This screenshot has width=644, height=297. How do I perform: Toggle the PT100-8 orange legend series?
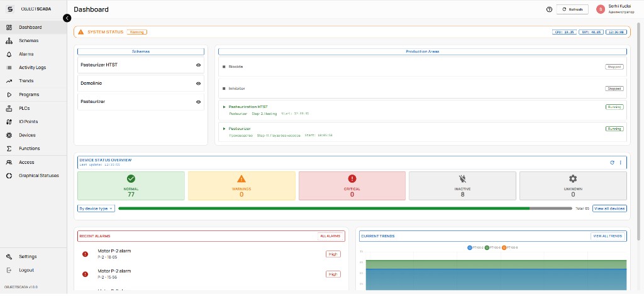(x=509, y=248)
